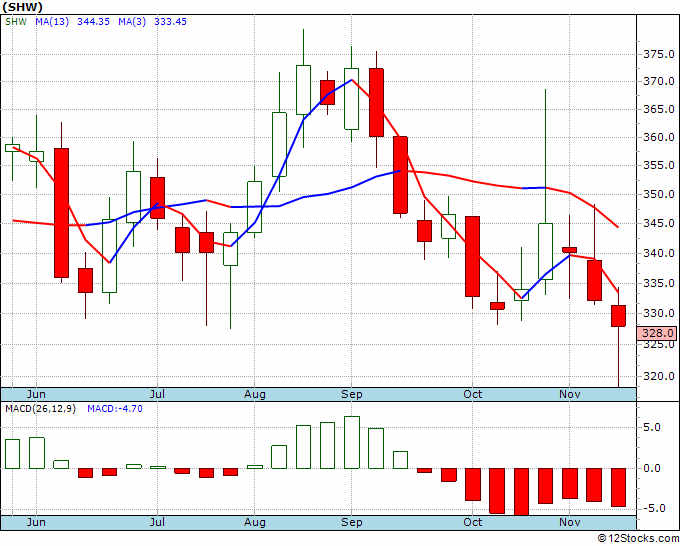
Task: Select the "335.0" price axis label
Action: (658, 284)
